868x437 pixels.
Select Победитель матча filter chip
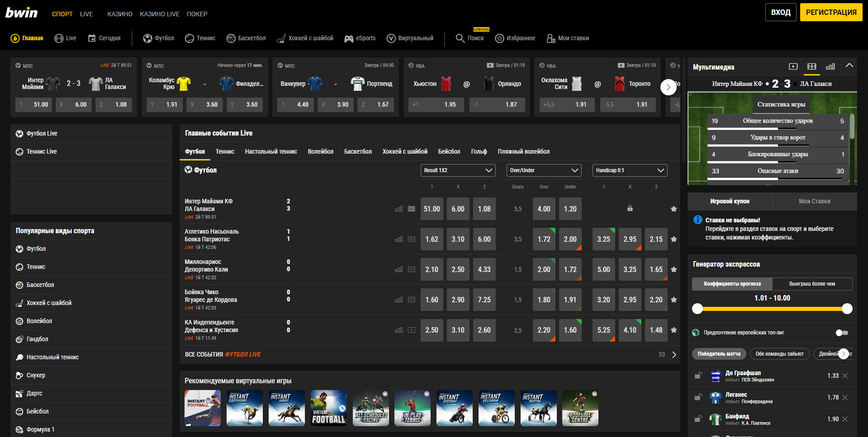click(719, 354)
